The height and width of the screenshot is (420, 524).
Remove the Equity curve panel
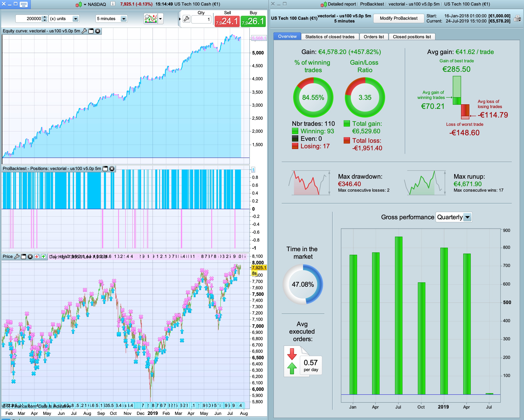point(98,31)
